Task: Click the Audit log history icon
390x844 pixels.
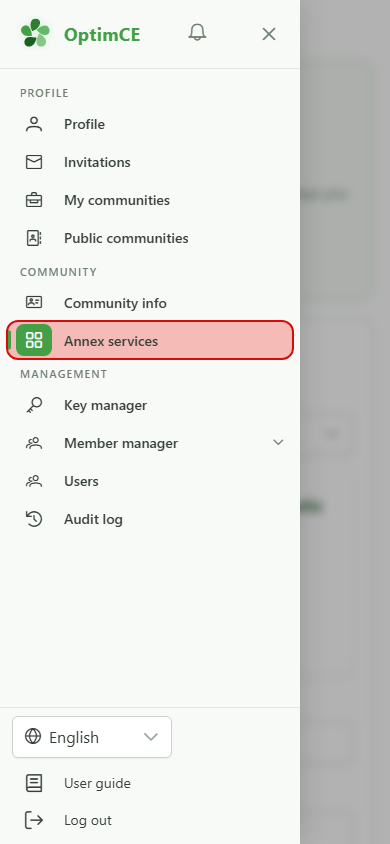Action: (34, 519)
